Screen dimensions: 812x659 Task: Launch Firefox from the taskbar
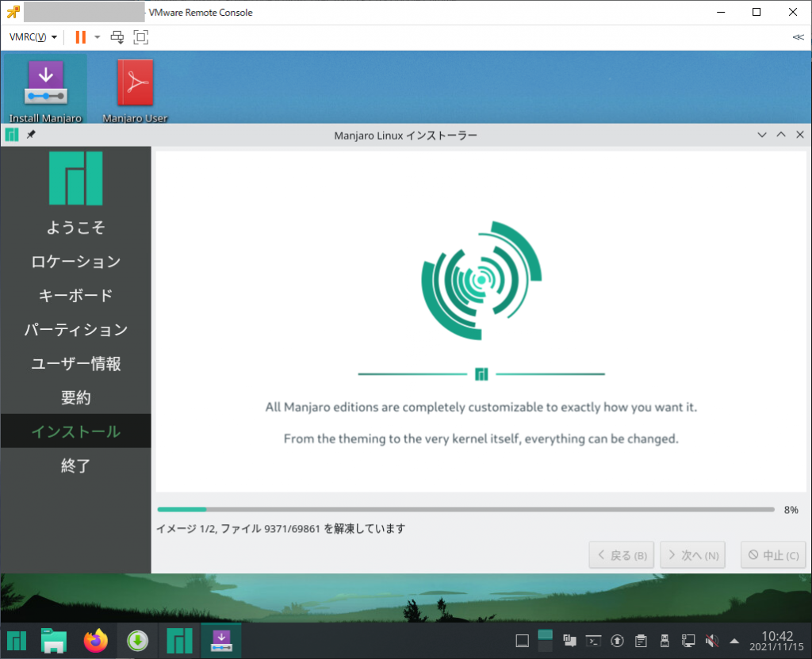coord(96,641)
